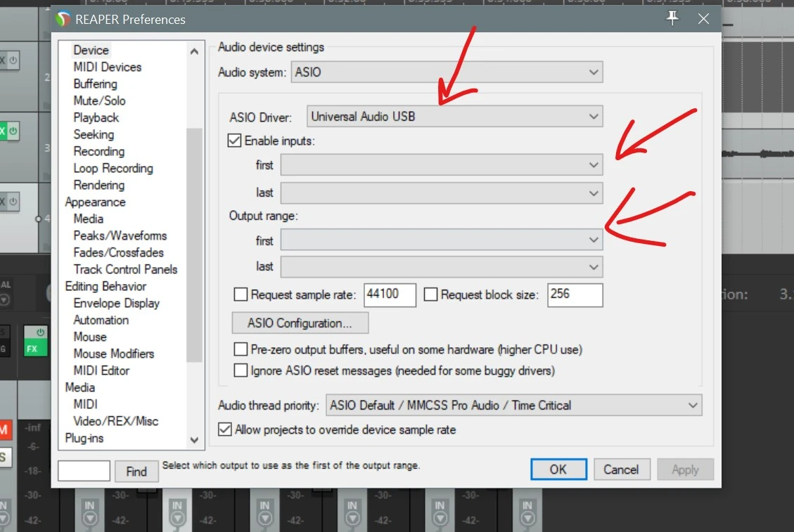Confirm preferences with OK
The image size is (794, 532).
(x=558, y=469)
